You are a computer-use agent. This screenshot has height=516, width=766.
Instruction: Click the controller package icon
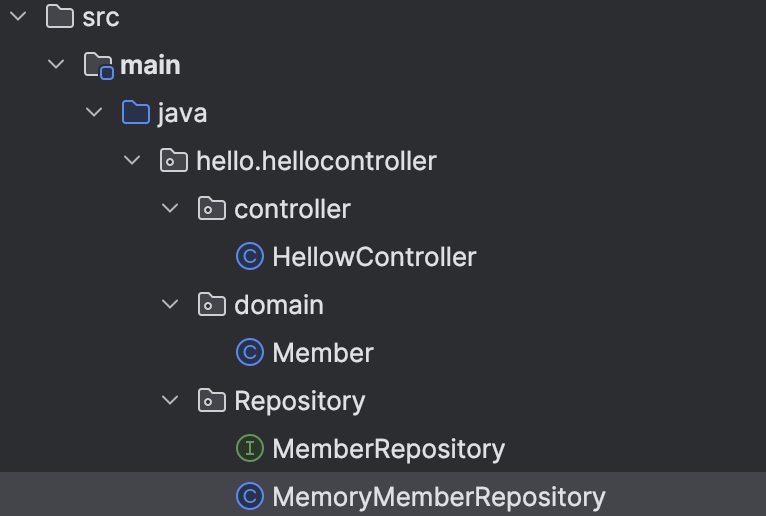coord(211,208)
